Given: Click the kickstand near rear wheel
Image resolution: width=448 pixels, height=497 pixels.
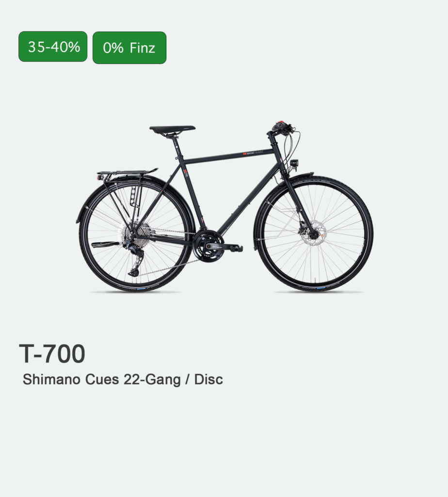Looking at the screenshot, I should click(x=105, y=245).
